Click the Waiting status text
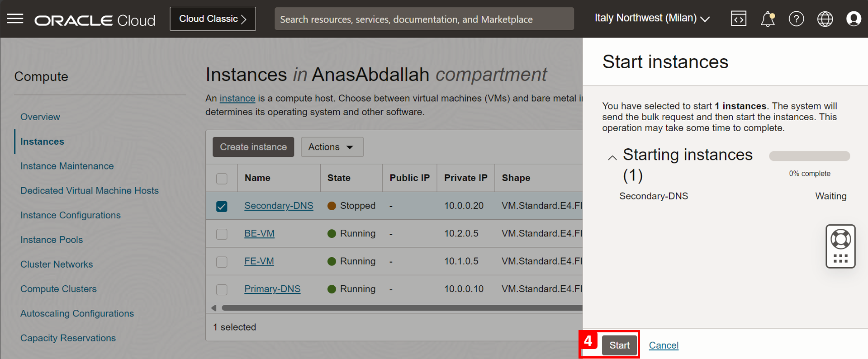The width and height of the screenshot is (868, 359). [831, 196]
